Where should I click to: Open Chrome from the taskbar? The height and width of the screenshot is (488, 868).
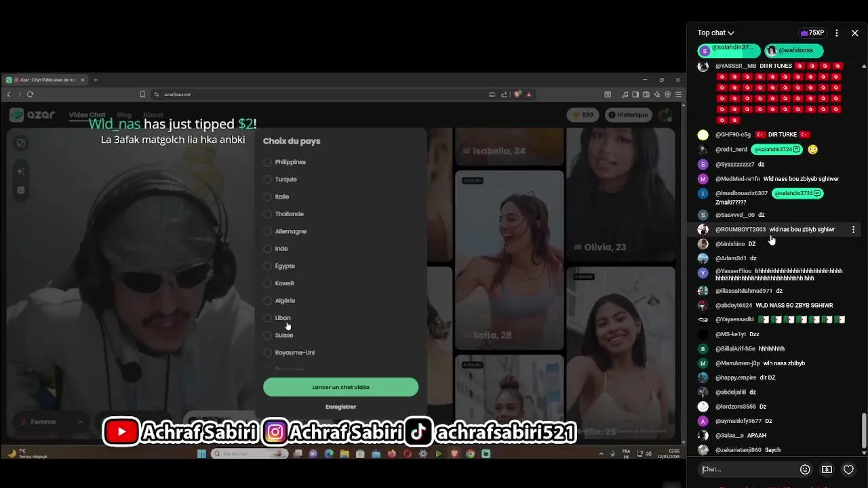tap(470, 453)
